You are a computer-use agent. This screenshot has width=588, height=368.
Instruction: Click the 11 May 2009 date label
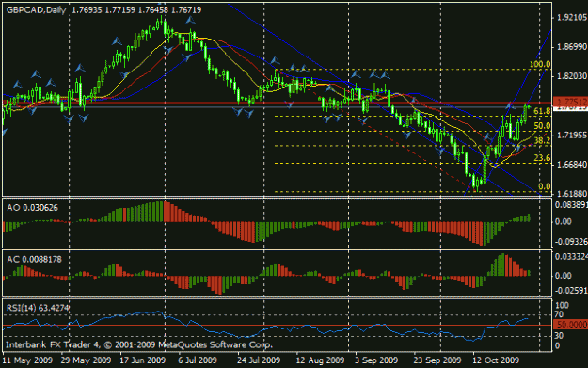(x=27, y=360)
